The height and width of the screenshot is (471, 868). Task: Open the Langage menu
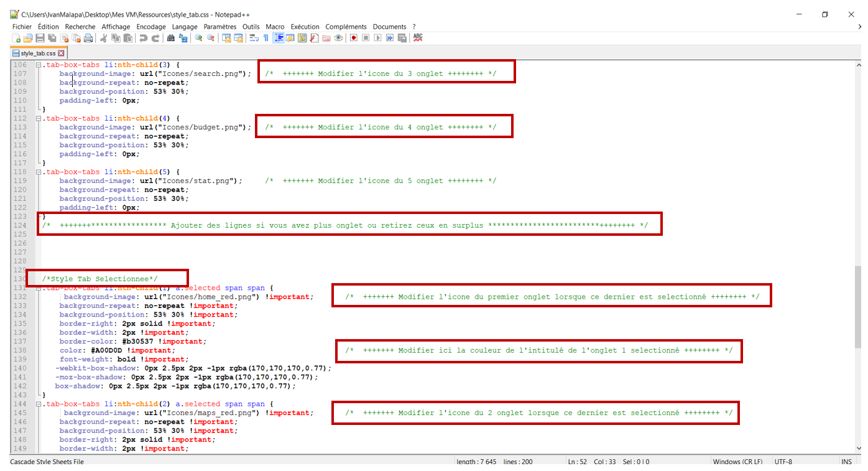point(184,26)
